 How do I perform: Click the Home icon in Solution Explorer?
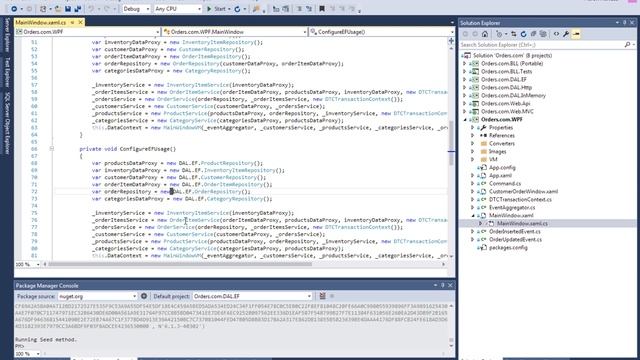tap(485, 34)
